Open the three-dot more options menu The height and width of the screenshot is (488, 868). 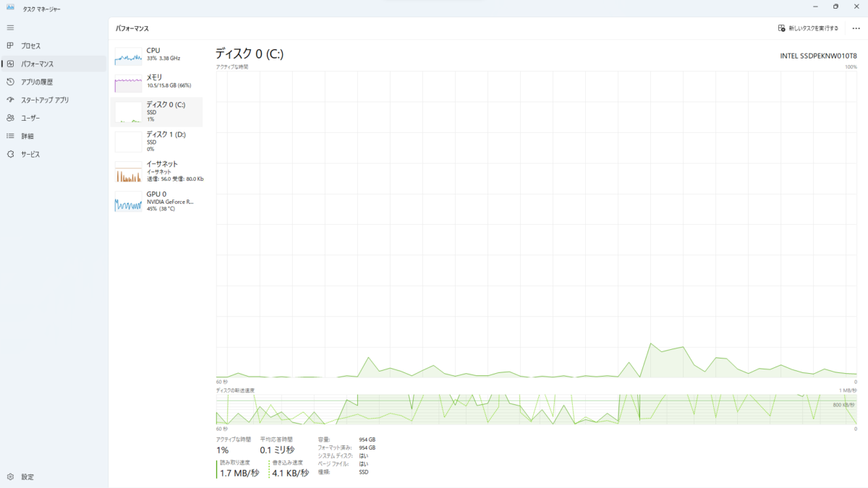click(x=856, y=28)
